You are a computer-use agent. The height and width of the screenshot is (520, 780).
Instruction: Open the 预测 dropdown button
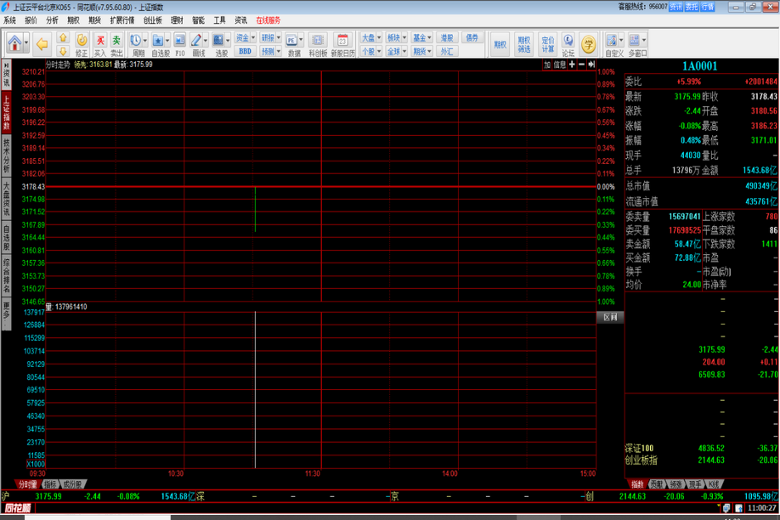[271, 51]
